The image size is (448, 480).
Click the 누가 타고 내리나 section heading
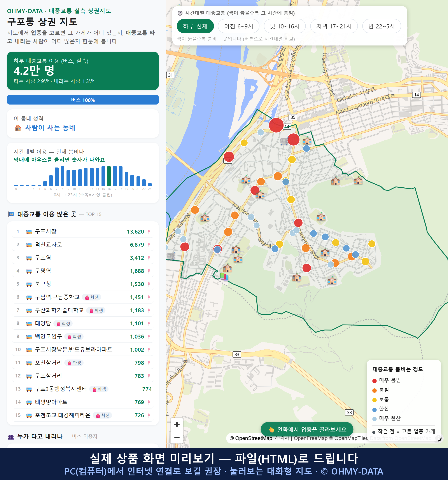tap(40, 436)
